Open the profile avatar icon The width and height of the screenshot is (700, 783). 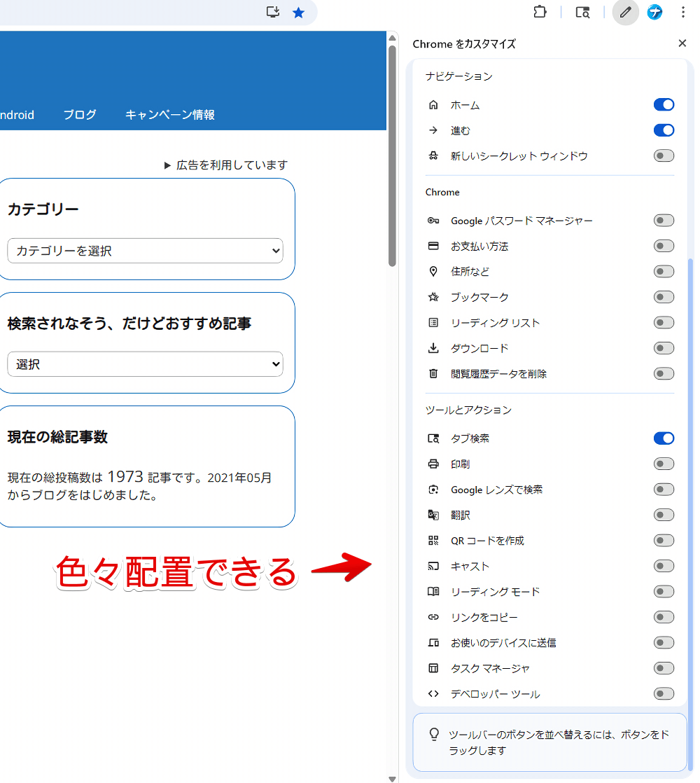(654, 12)
